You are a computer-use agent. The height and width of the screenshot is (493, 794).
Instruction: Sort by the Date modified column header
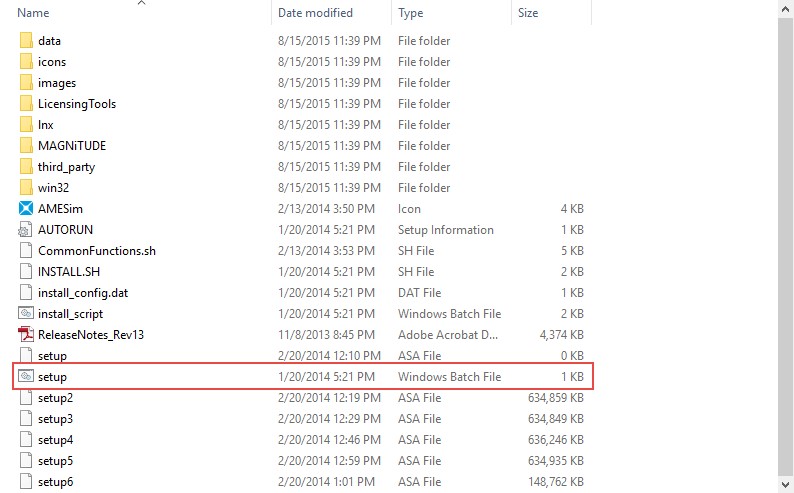pyautogui.click(x=315, y=13)
